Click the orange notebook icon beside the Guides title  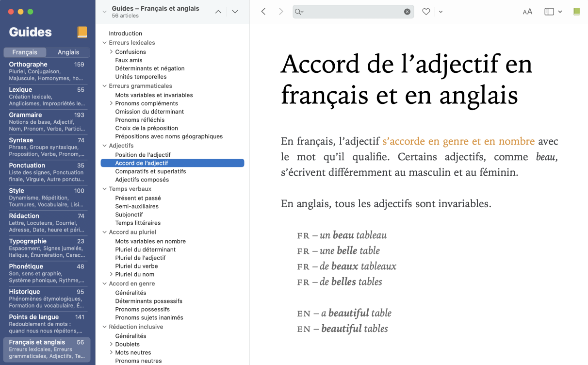[x=82, y=32]
